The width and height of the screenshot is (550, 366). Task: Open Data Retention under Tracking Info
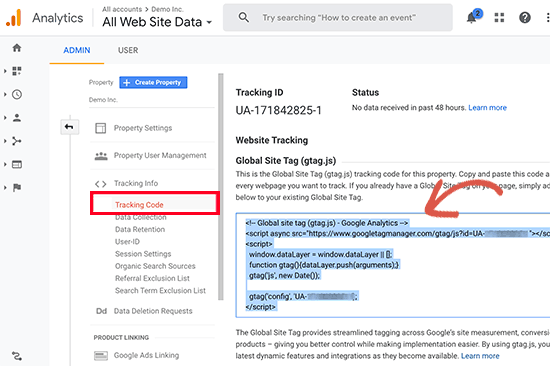[140, 229]
